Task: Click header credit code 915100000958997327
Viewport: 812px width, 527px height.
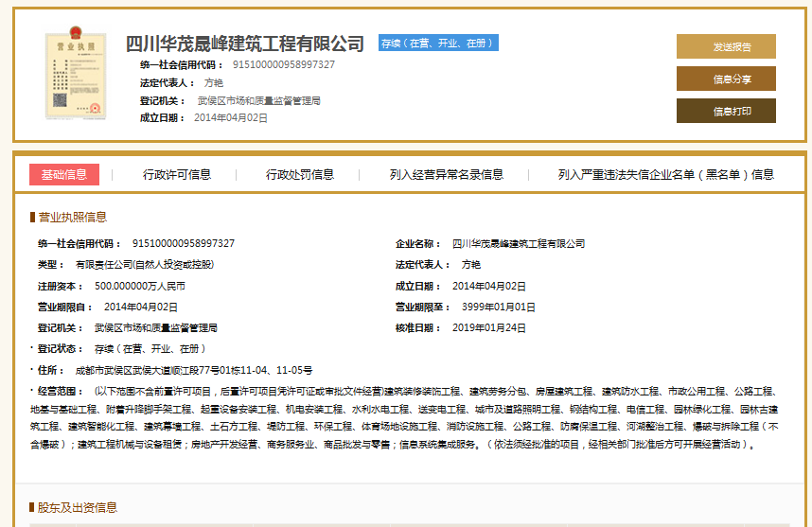Action: (284, 64)
